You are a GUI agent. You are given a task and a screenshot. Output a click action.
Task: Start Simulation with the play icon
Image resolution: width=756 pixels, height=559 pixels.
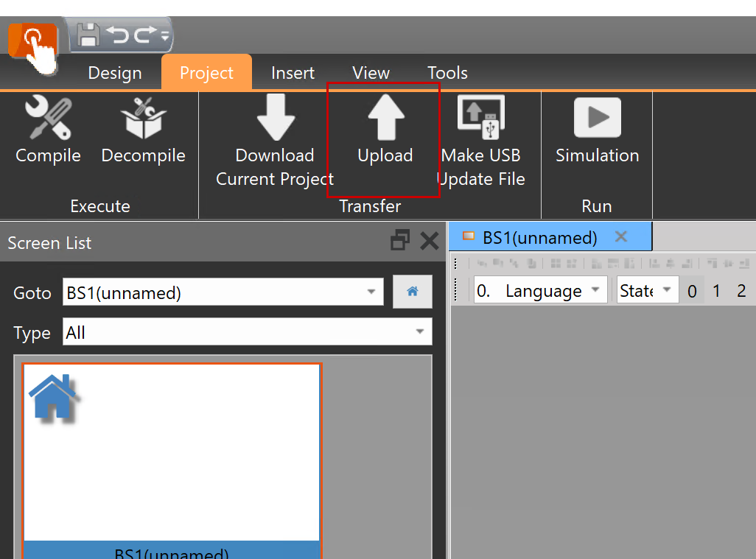tap(597, 118)
